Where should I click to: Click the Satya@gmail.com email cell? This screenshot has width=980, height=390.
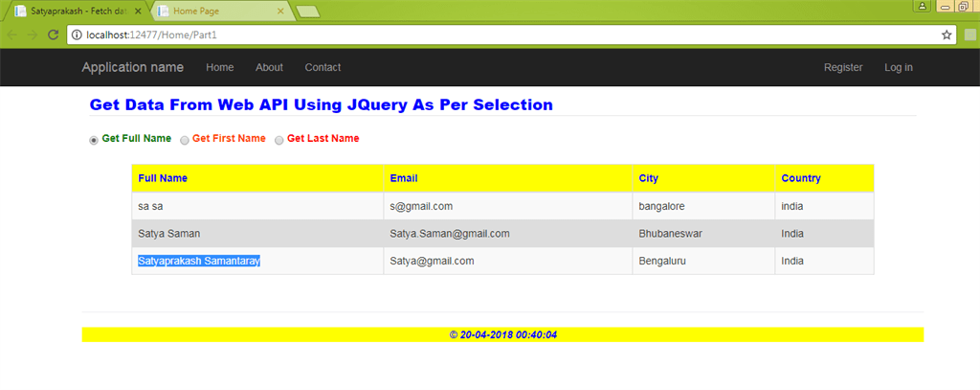pos(507,261)
